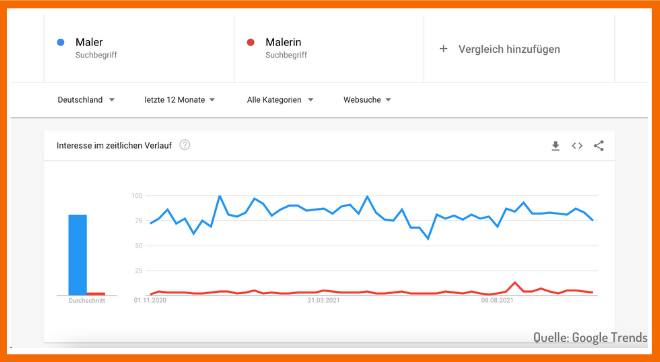Image resolution: width=660 pixels, height=362 pixels.
Task: Click Vergleich hinzufügen
Action: pyautogui.click(x=509, y=49)
